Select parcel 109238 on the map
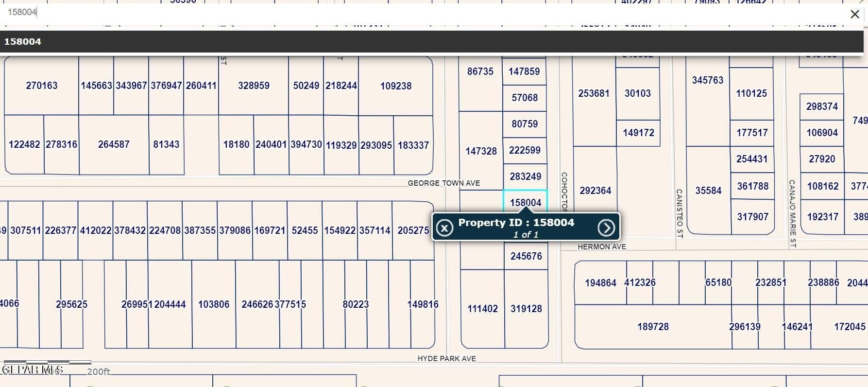Image resolution: width=868 pixels, height=387 pixels. (395, 86)
